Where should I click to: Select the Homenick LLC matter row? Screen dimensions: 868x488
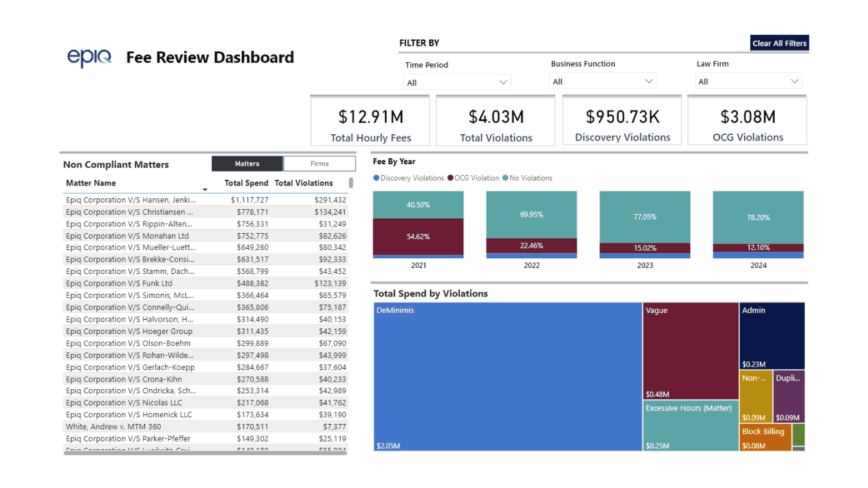[x=205, y=415]
